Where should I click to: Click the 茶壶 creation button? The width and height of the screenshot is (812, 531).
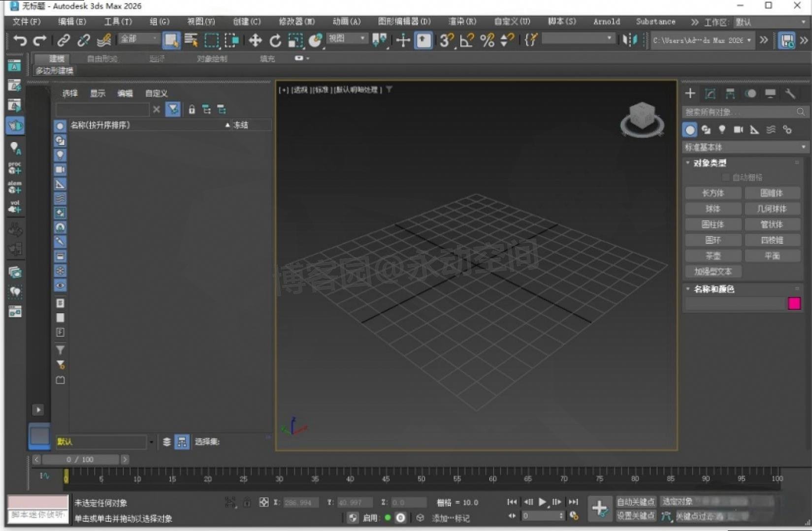(x=713, y=255)
